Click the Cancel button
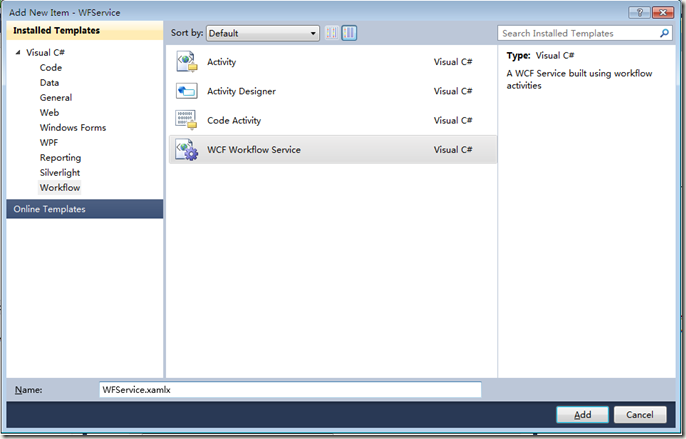686x439 pixels. point(640,414)
